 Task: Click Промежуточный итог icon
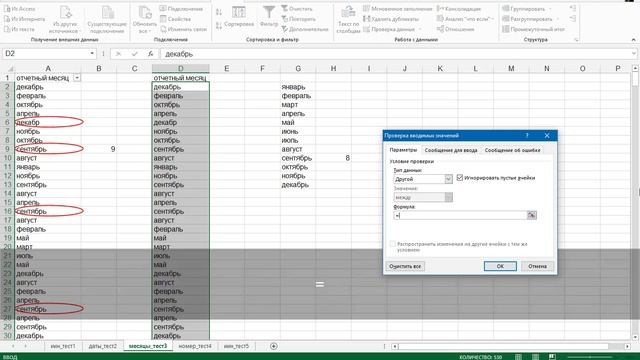506,29
